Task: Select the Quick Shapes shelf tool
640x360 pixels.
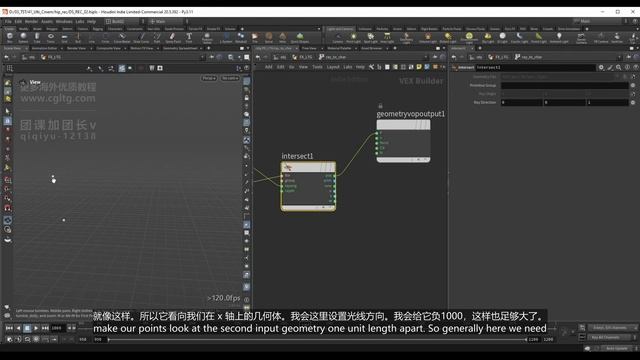Action: coord(300,38)
